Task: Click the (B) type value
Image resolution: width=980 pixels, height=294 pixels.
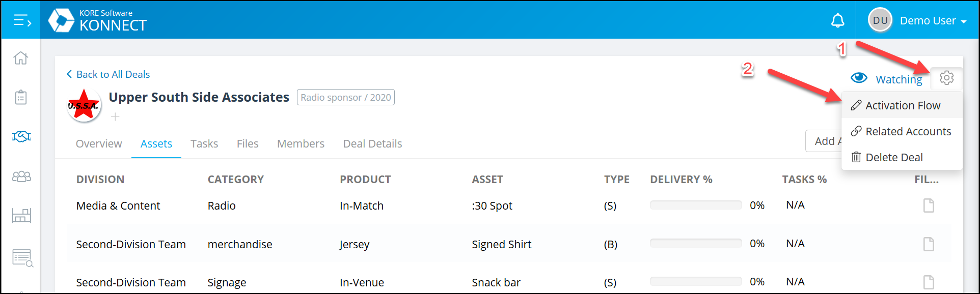Action: point(611,245)
